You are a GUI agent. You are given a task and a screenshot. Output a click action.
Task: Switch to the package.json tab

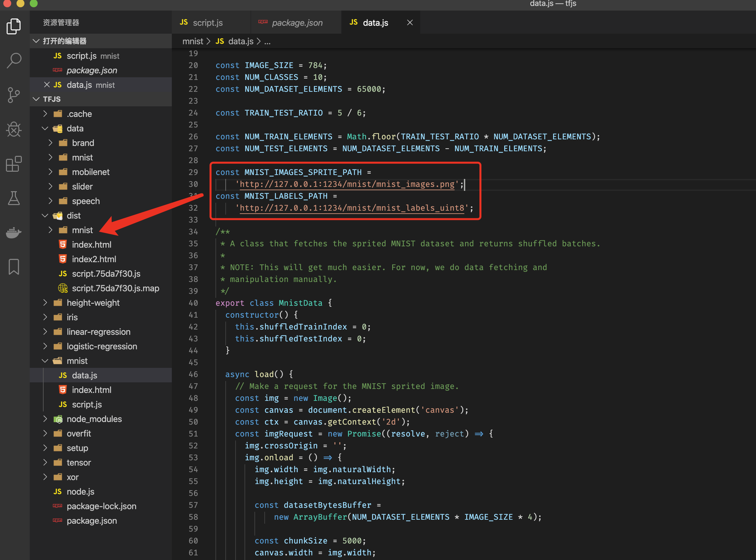click(297, 23)
